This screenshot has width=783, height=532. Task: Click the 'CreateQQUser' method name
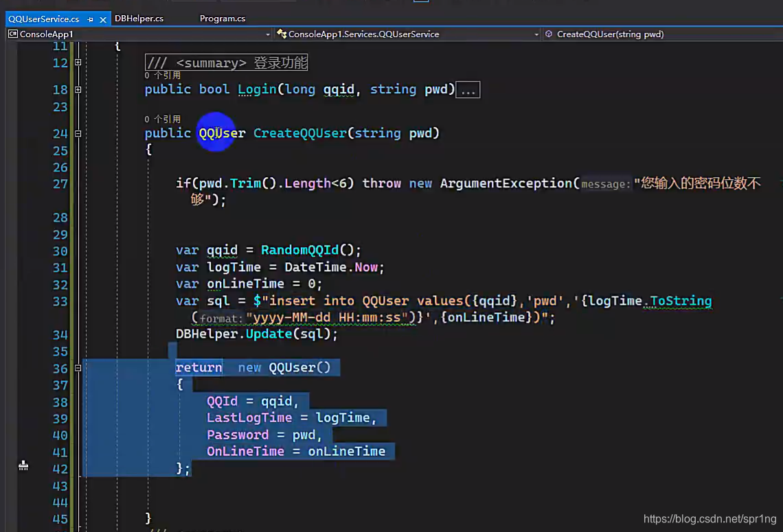[x=300, y=134]
